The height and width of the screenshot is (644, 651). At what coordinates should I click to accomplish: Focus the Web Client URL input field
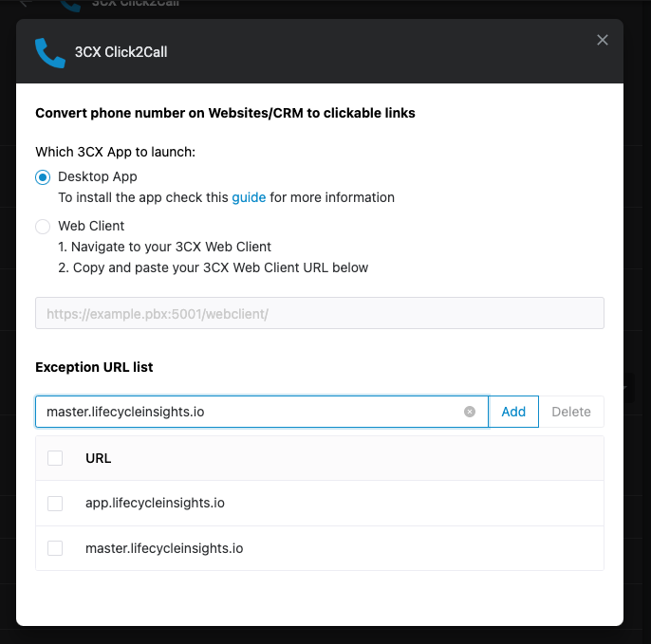coord(319,313)
